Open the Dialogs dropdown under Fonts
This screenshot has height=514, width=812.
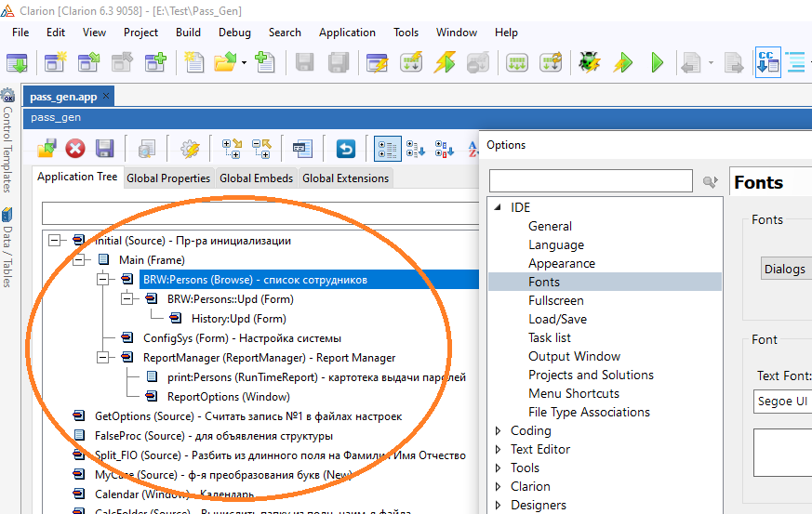(x=785, y=269)
